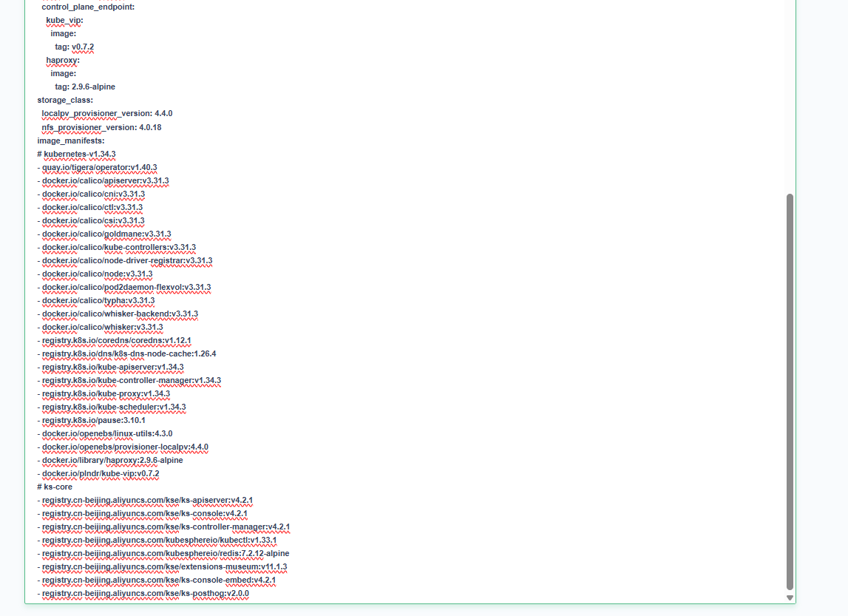The height and width of the screenshot is (616, 848).
Task: Place cursor on kube_vip tag v0.7.2 line
Action: click(74, 47)
